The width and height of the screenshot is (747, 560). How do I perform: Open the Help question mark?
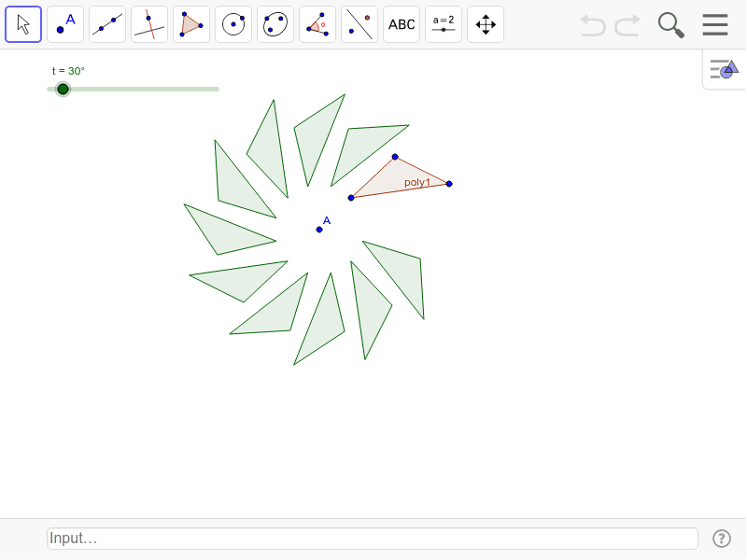click(722, 539)
